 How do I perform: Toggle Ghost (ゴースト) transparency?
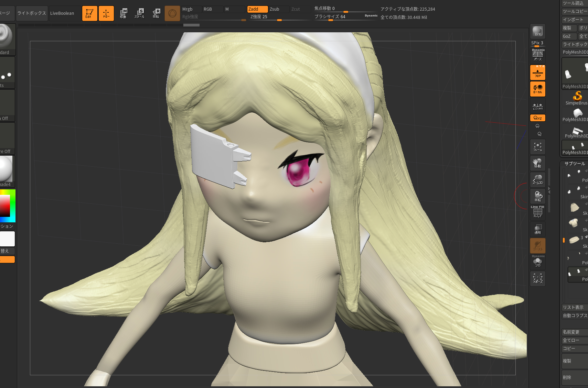click(537, 246)
